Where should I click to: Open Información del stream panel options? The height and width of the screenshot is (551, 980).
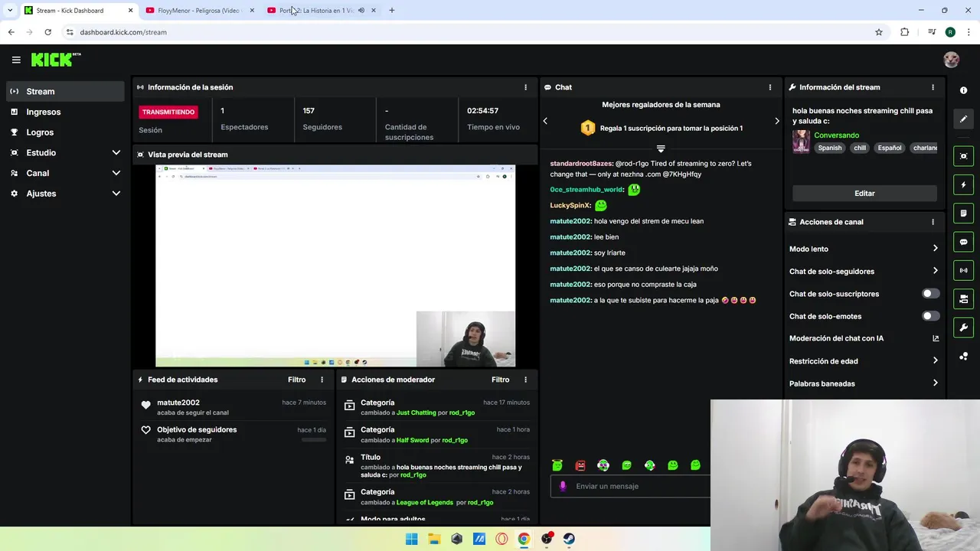click(x=933, y=87)
